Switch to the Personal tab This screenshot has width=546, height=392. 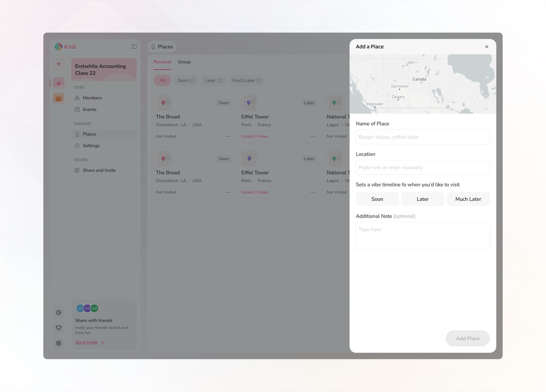click(x=162, y=62)
